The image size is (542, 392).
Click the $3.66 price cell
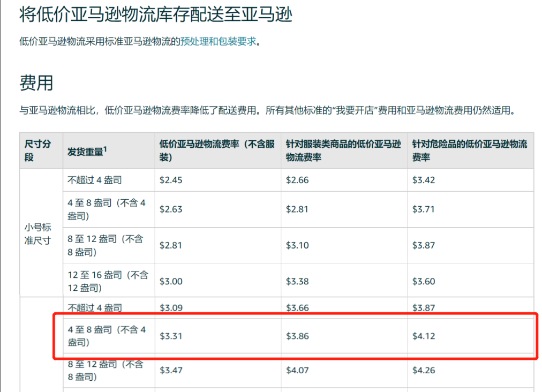click(344, 307)
